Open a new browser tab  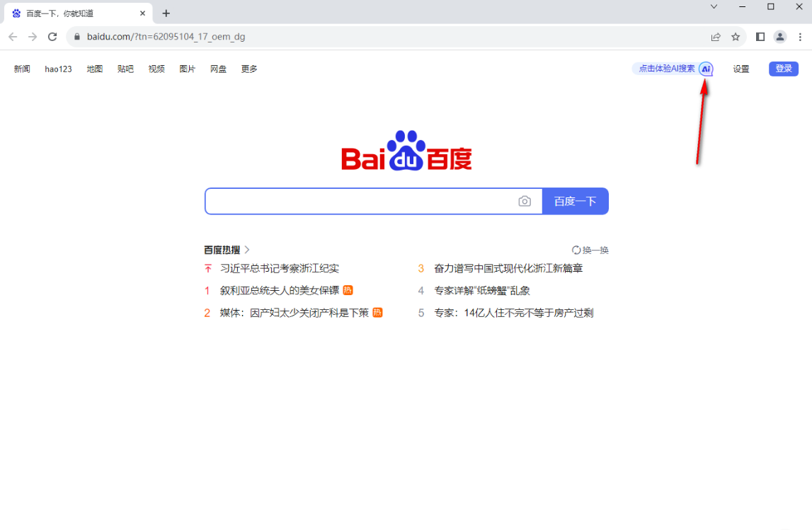(166, 13)
